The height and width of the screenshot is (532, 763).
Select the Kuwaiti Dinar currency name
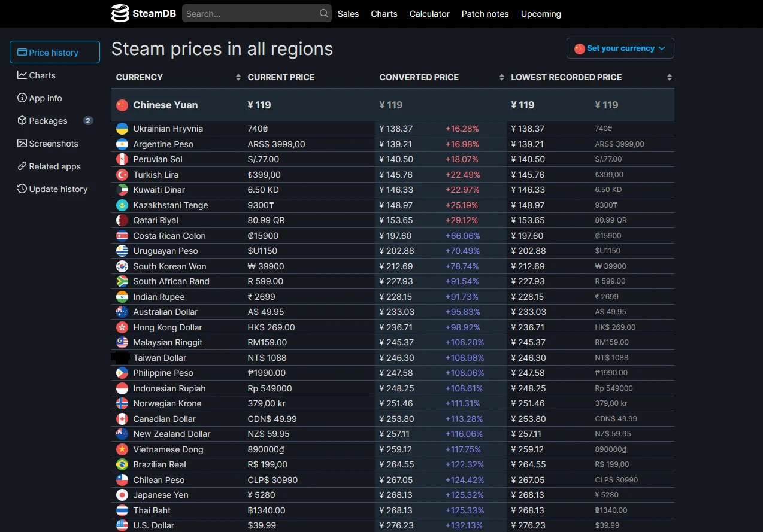[x=159, y=190]
